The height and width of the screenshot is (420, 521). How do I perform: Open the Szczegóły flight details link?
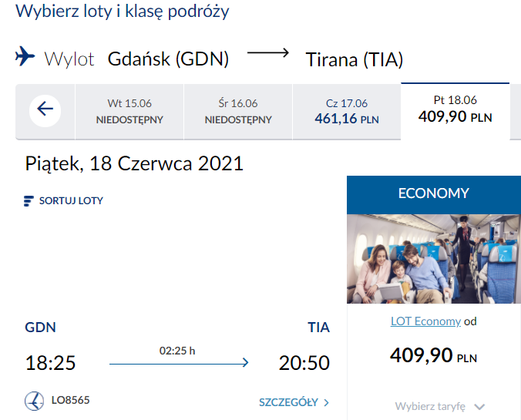coord(289,402)
